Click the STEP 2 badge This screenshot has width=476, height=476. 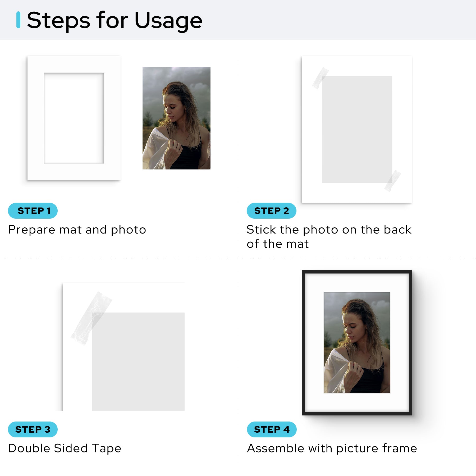(x=272, y=211)
